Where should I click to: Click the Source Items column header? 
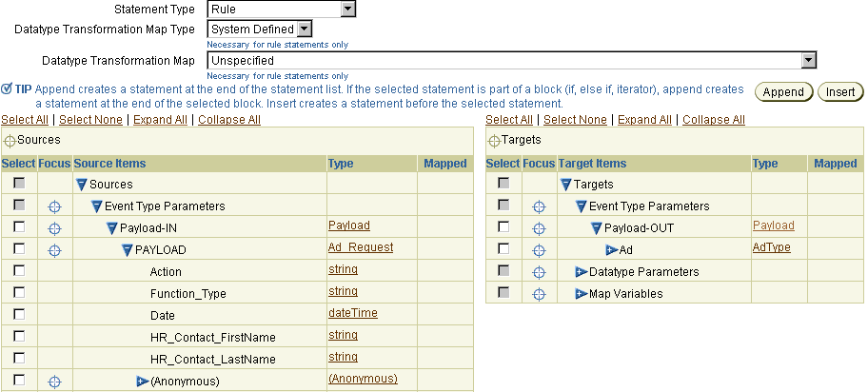click(109, 164)
